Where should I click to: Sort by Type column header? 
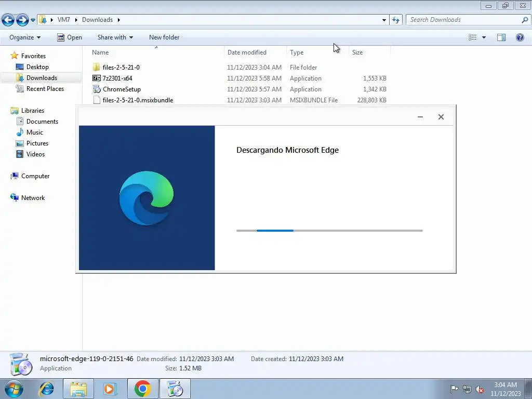point(297,52)
